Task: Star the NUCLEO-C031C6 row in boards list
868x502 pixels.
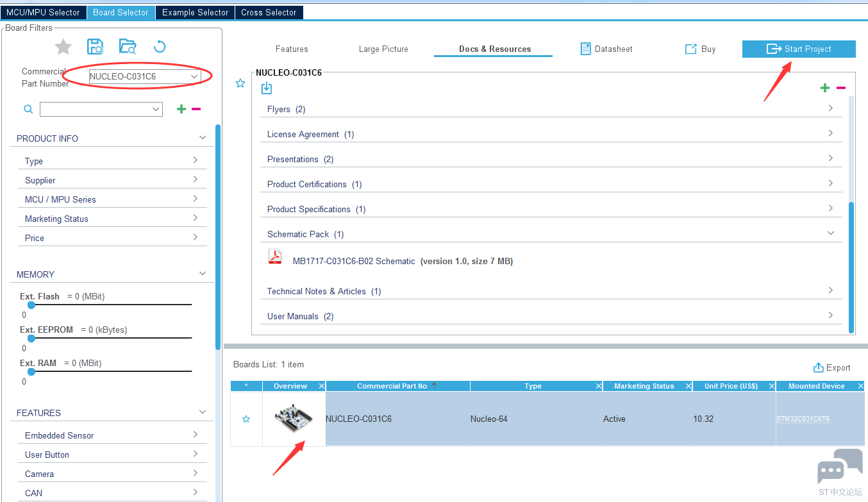Action: pos(246,419)
